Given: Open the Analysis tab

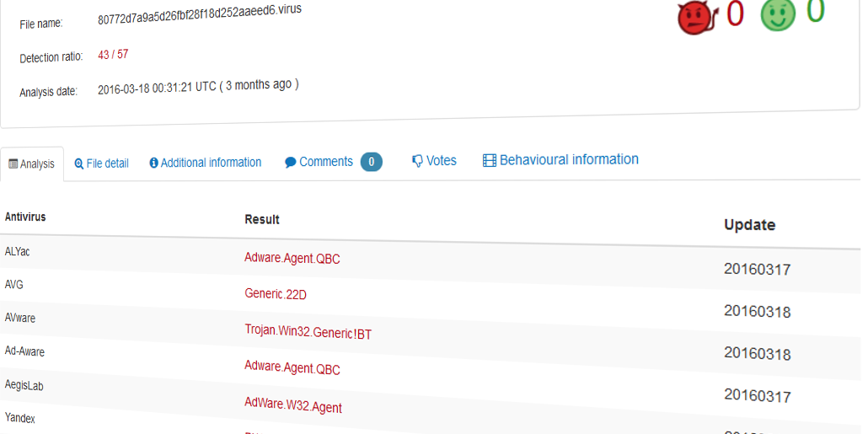Looking at the screenshot, I should point(32,164).
